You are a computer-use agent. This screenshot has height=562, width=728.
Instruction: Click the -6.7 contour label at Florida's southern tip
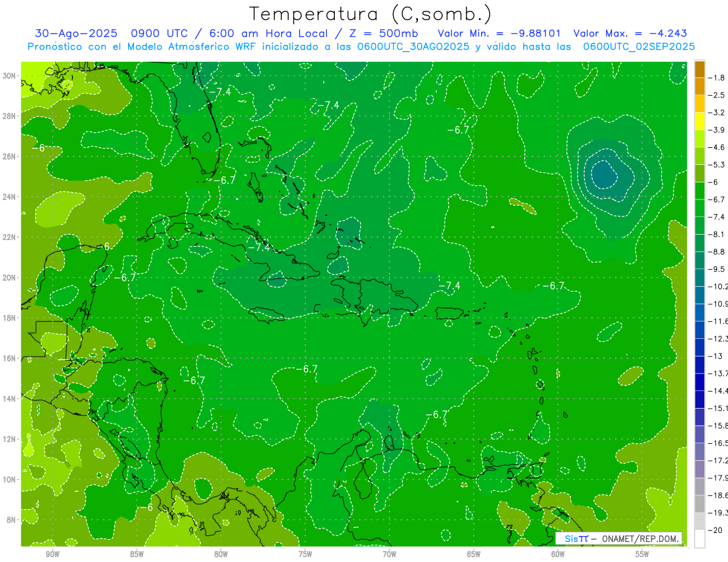(x=224, y=180)
